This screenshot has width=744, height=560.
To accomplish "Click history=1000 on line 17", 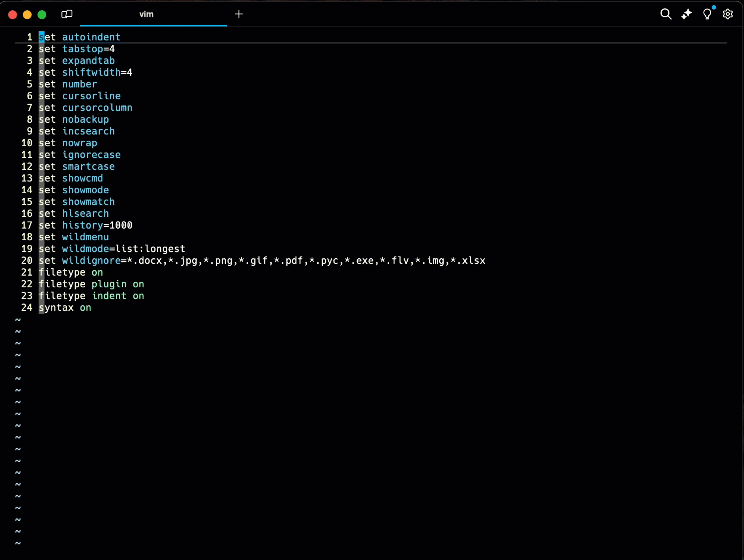I will tap(97, 225).
